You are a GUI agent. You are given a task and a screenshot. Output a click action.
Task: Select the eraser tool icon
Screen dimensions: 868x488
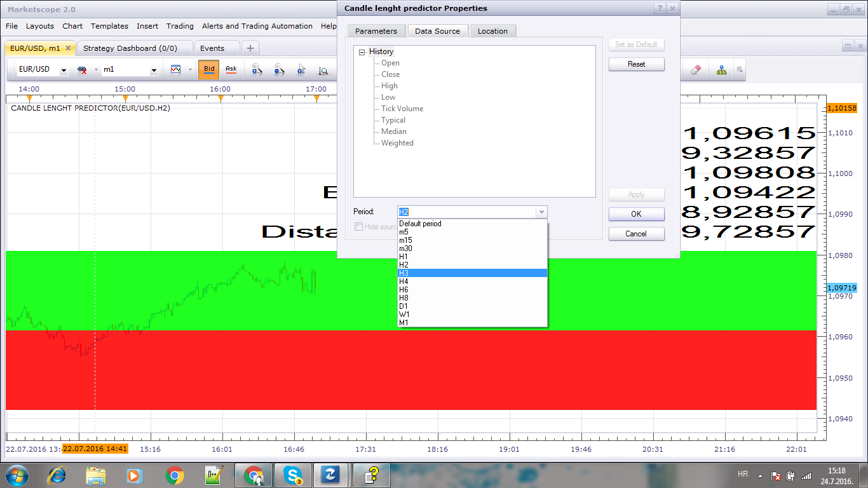[x=695, y=70]
